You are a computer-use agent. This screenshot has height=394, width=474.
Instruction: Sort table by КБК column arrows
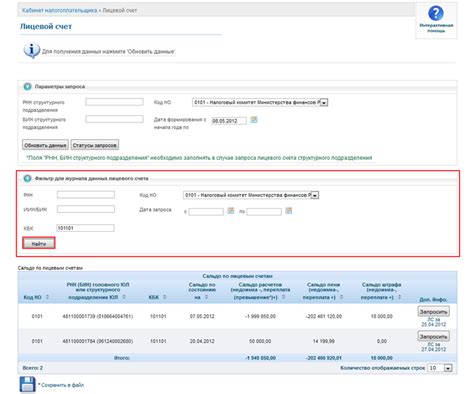coord(165,297)
